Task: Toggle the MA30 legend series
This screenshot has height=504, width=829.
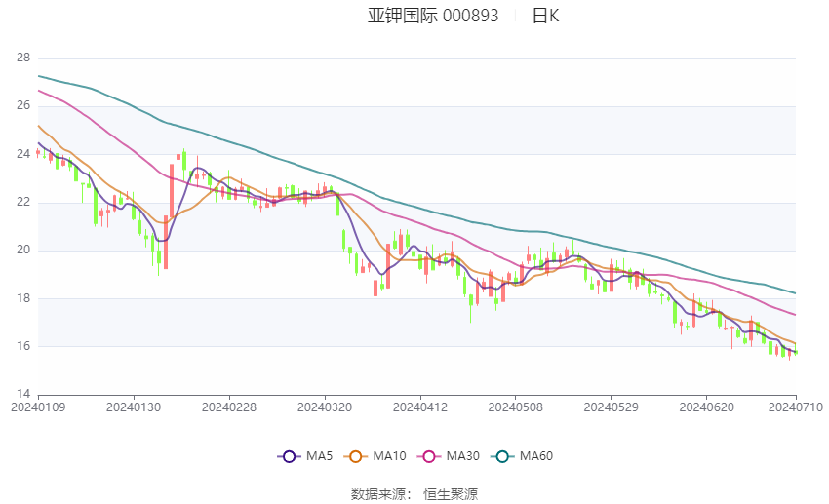Action: [x=449, y=456]
